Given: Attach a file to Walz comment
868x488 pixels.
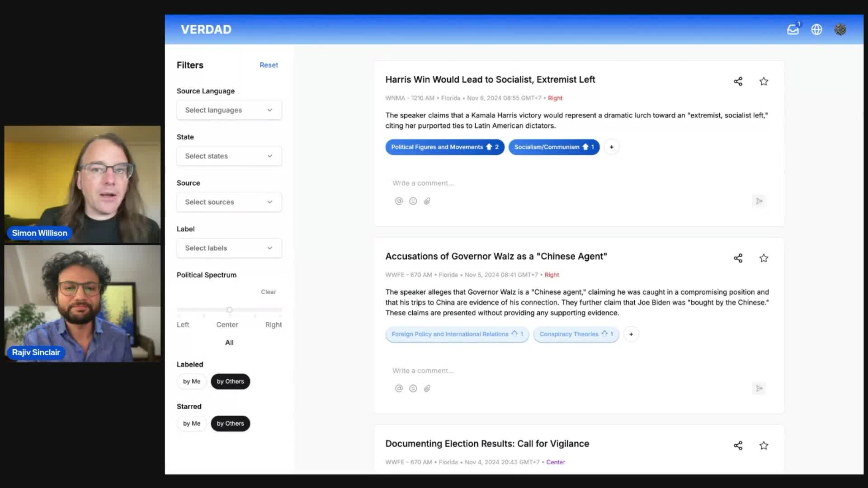Looking at the screenshot, I should 427,389.
